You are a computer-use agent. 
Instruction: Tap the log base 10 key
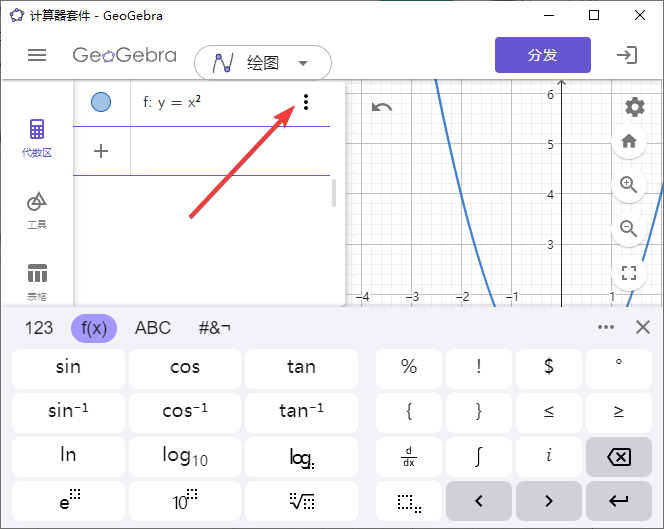pos(185,456)
